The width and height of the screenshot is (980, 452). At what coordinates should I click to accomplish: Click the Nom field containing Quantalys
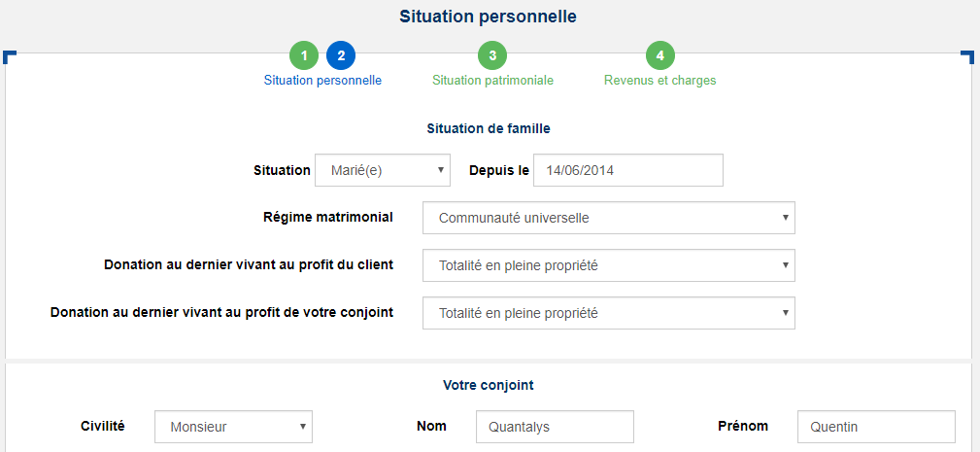pyautogui.click(x=555, y=427)
